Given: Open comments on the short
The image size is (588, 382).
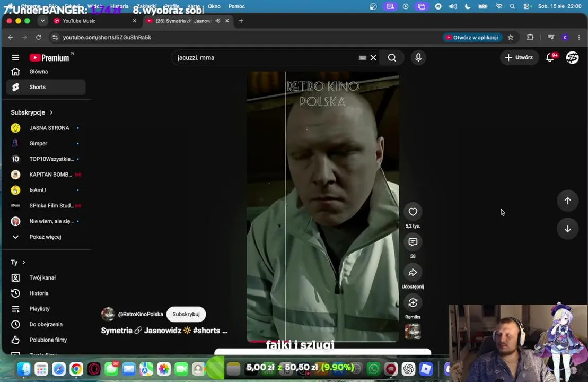Looking at the screenshot, I should click(x=413, y=242).
